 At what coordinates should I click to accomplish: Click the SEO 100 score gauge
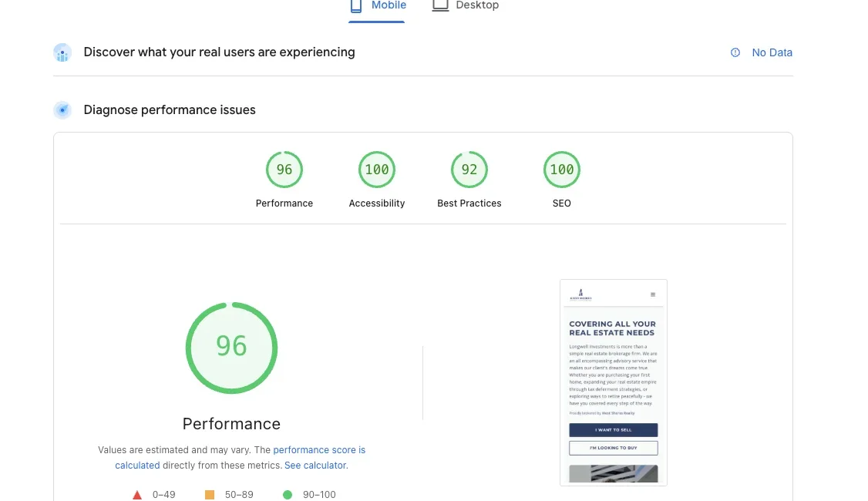562,169
